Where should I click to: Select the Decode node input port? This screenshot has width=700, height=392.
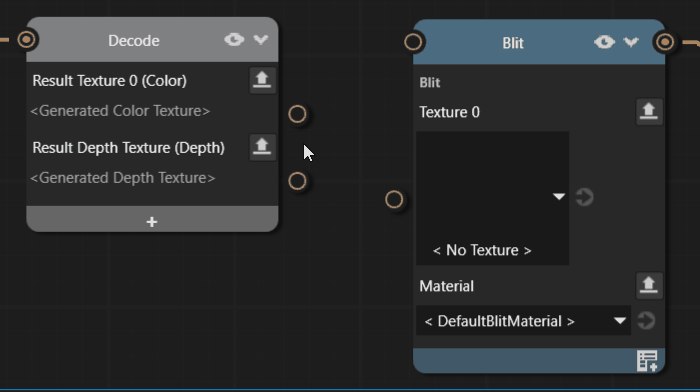tap(26, 40)
